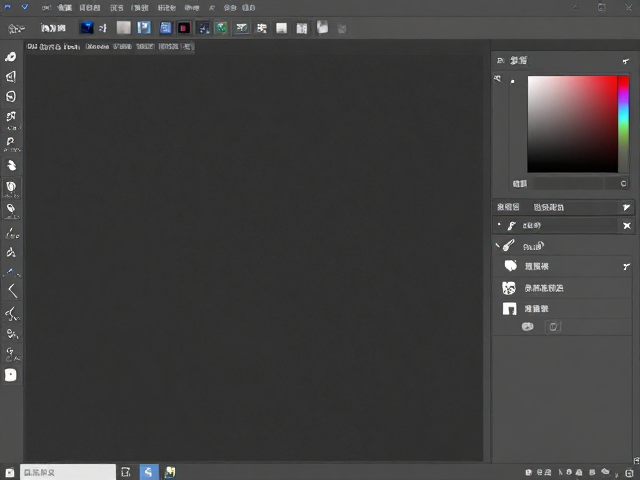Click the blue window-shaped toolbar icon
The width and height of the screenshot is (640, 480).
[x=165, y=28]
